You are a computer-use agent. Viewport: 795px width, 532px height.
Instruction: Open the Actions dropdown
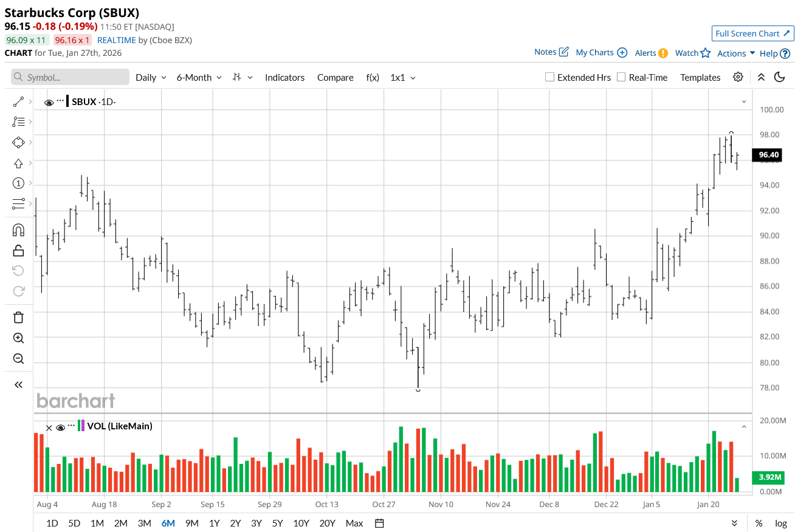pyautogui.click(x=736, y=53)
